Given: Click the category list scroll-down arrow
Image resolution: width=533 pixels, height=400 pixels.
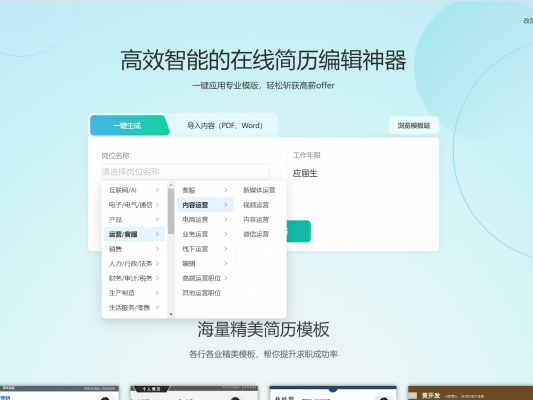Looking at the screenshot, I should tap(171, 314).
